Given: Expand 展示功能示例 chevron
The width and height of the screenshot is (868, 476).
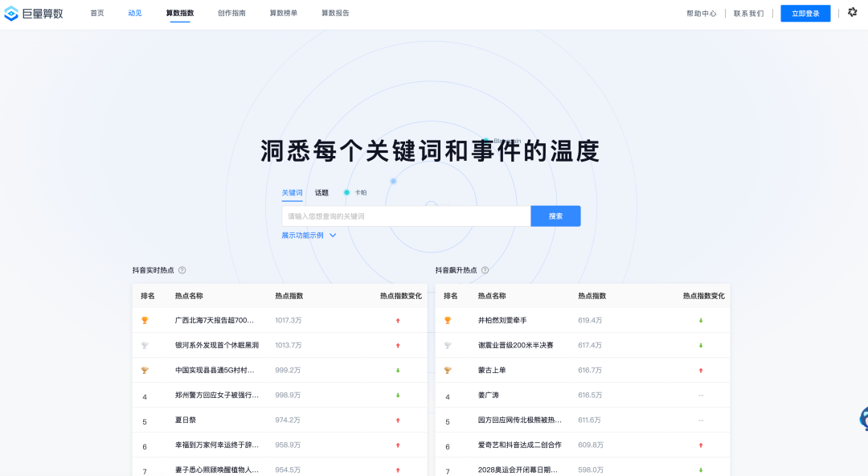Looking at the screenshot, I should click(x=333, y=236).
